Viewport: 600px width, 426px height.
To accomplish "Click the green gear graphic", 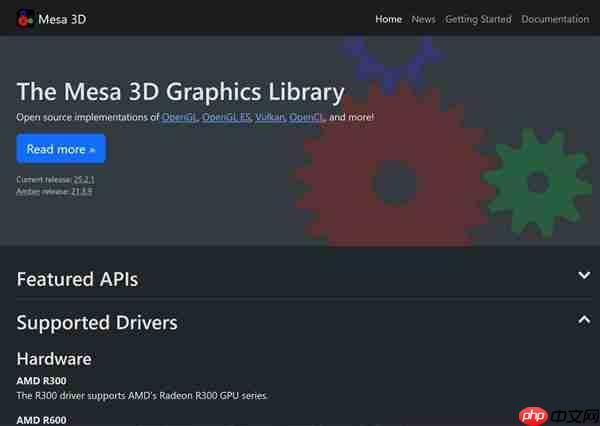I will [x=537, y=182].
